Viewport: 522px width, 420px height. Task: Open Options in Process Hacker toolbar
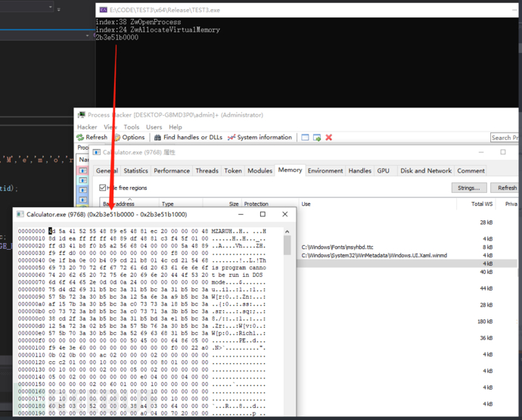[x=129, y=137]
